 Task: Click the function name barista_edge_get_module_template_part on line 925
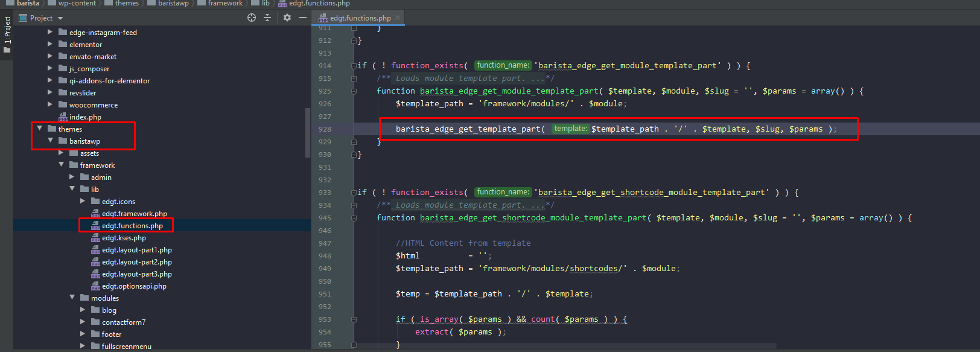(509, 91)
